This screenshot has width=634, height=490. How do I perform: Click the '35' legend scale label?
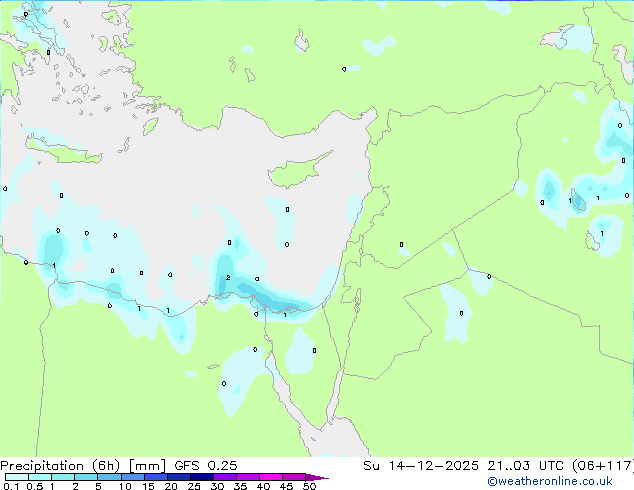point(240,486)
